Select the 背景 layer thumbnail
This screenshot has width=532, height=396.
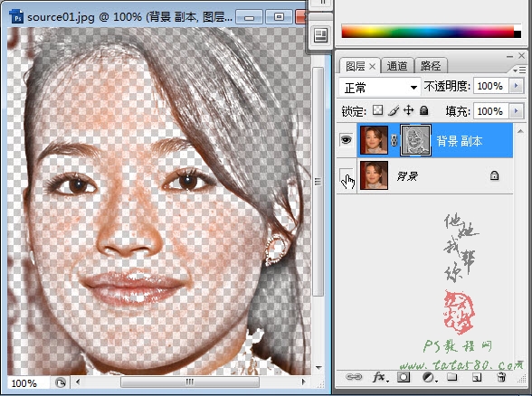point(374,175)
